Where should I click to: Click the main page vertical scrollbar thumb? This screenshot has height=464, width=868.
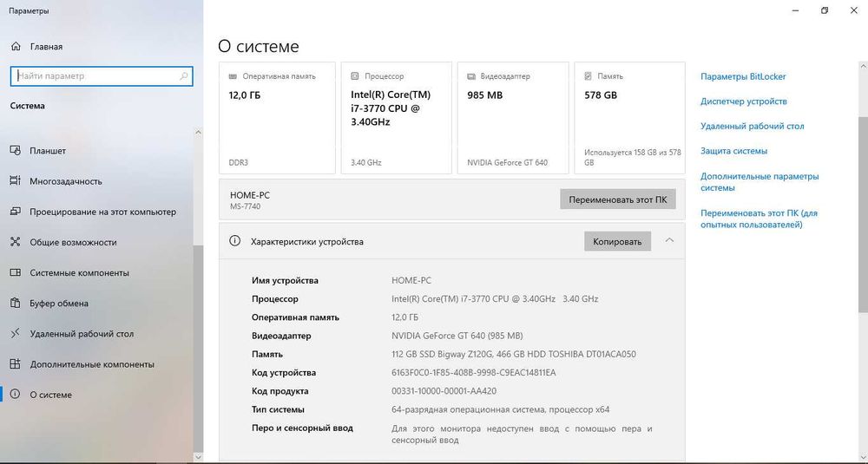(863, 214)
